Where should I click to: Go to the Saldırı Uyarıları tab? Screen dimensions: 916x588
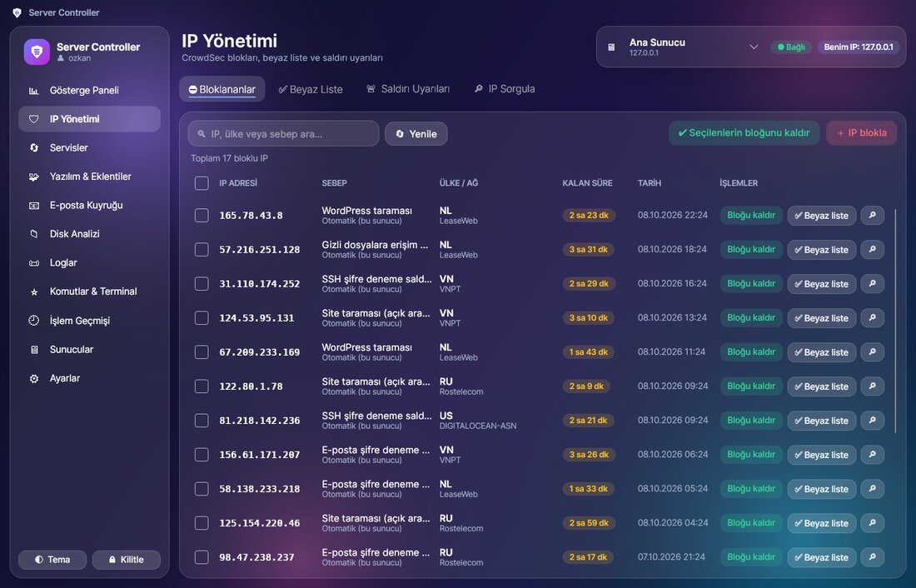click(408, 89)
